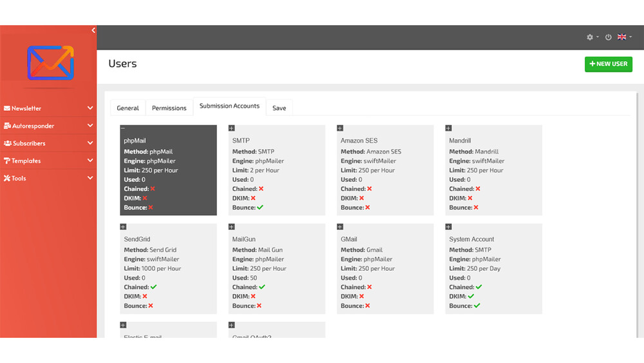Image resolution: width=644 pixels, height=363 pixels.
Task: Click the red DKIM cross on phpMail card
Action: pos(145,198)
